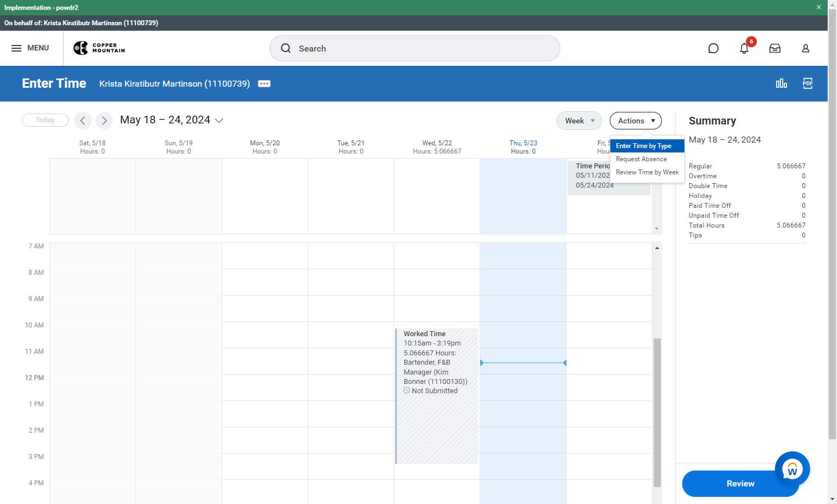Screen dimensions: 837x504
Task: Click the Overtime row in Summary
Action: pos(747,176)
